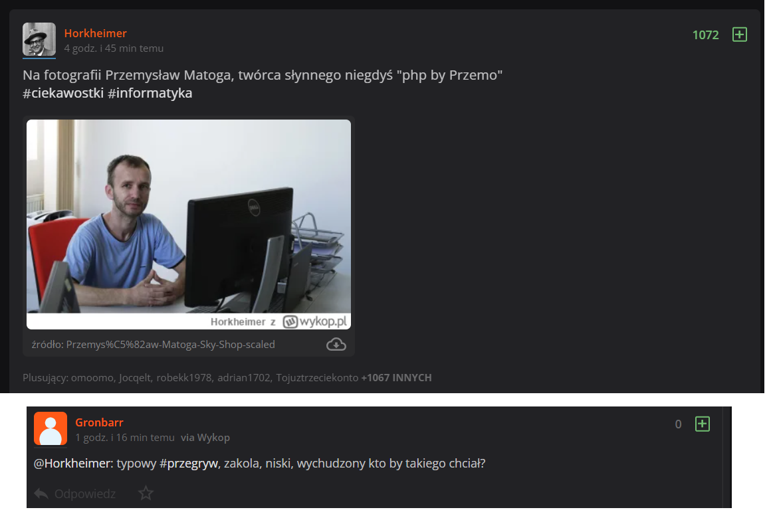Open the #ciekawostki tag
The height and width of the screenshot is (532, 773).
[63, 93]
